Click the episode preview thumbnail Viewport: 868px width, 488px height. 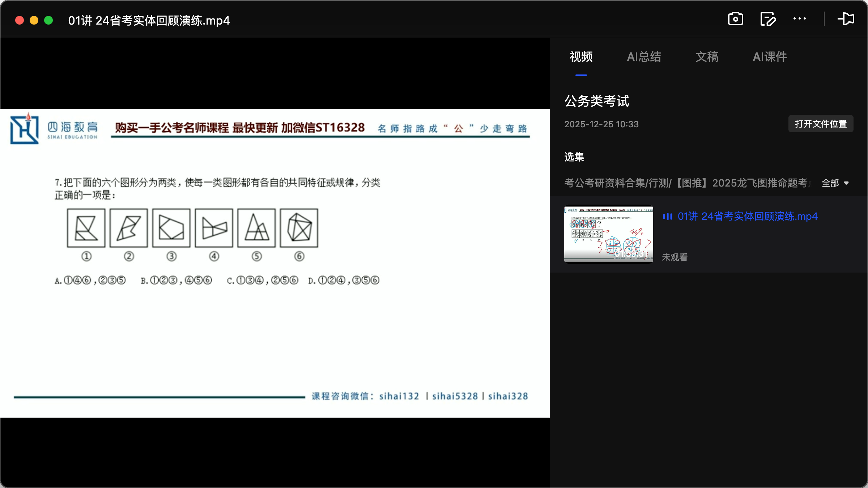coord(608,234)
